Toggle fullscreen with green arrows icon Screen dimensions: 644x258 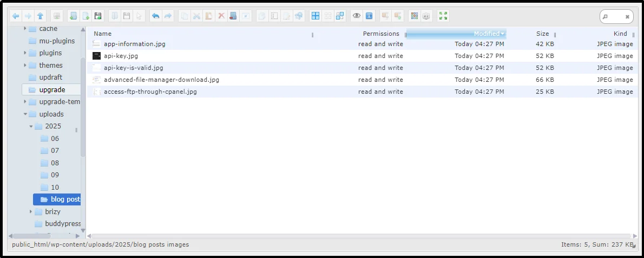[443, 16]
